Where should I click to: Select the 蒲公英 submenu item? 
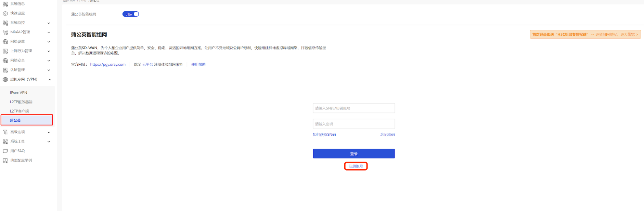click(x=27, y=120)
